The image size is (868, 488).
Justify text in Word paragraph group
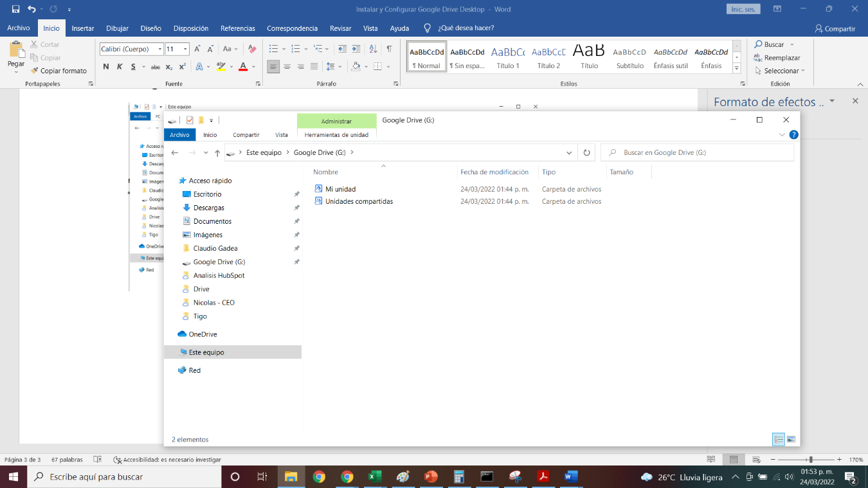314,67
